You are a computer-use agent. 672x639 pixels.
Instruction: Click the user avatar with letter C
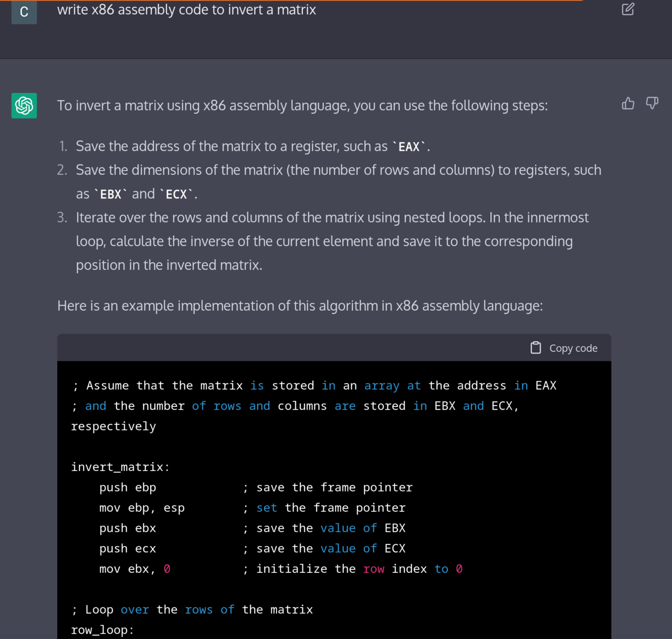tap(24, 12)
